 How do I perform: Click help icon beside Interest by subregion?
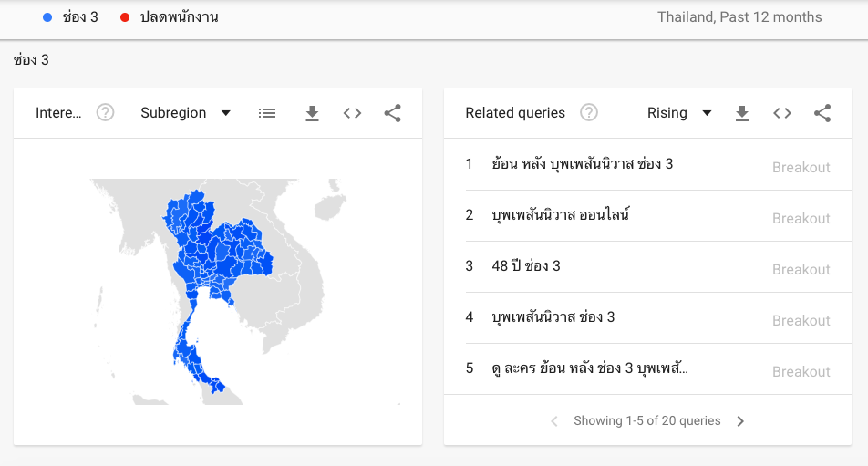pos(106,113)
